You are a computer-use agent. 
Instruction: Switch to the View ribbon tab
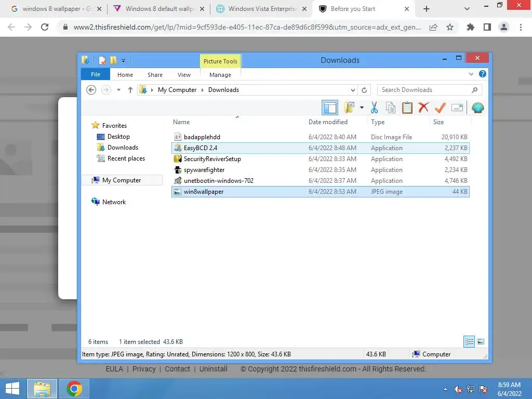pyautogui.click(x=184, y=75)
